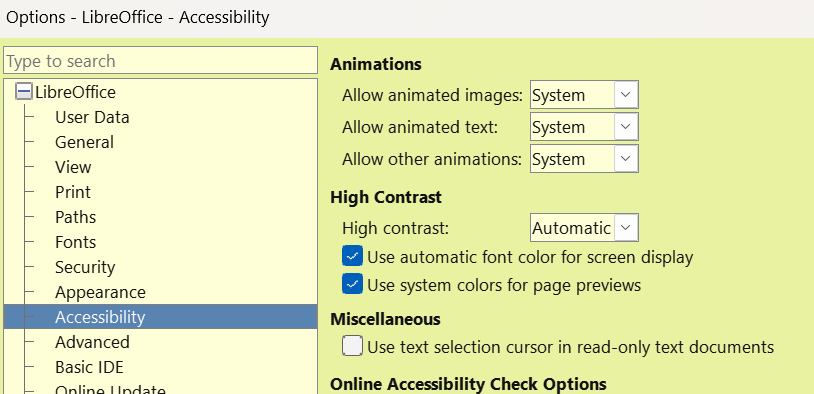The image size is (814, 394).
Task: Click the Animations section heading
Action: pyautogui.click(x=376, y=64)
